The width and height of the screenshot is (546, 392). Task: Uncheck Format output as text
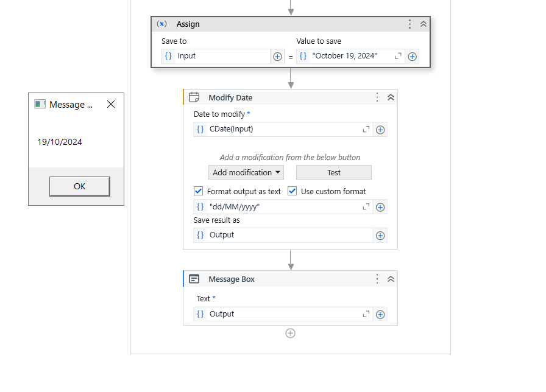point(198,191)
